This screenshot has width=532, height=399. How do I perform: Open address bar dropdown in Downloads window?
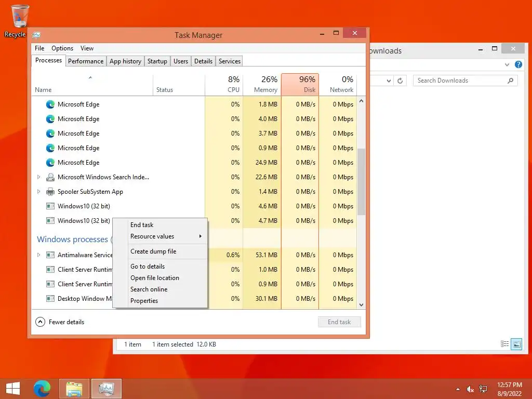click(389, 81)
